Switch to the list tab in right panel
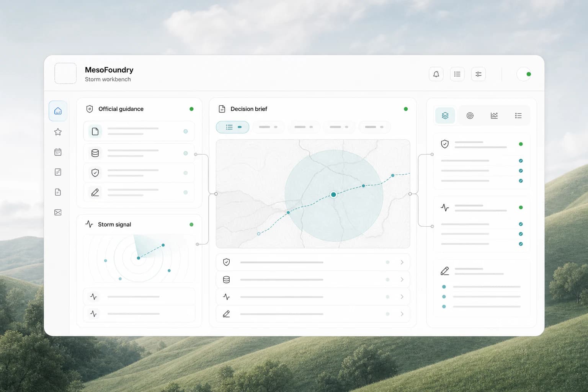The width and height of the screenshot is (588, 392). (x=518, y=116)
